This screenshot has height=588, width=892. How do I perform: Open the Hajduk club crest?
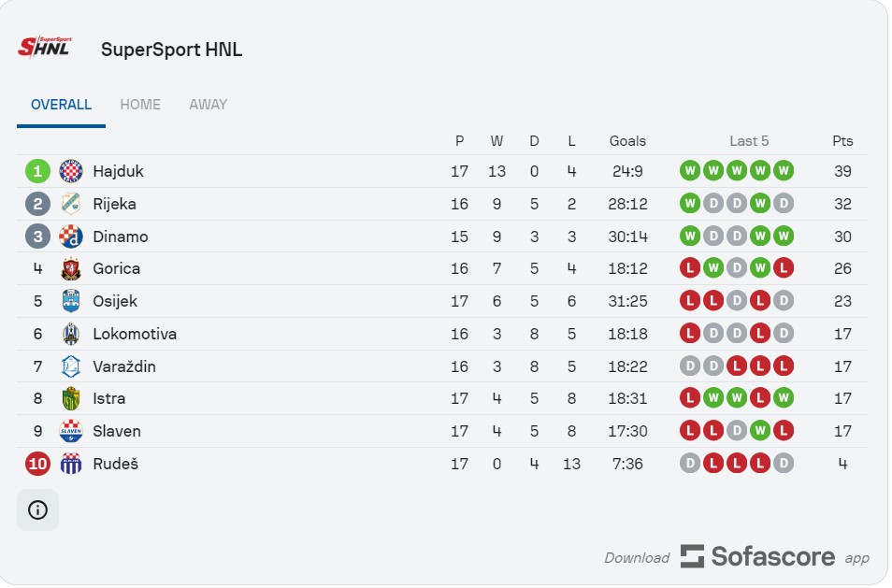[71, 171]
